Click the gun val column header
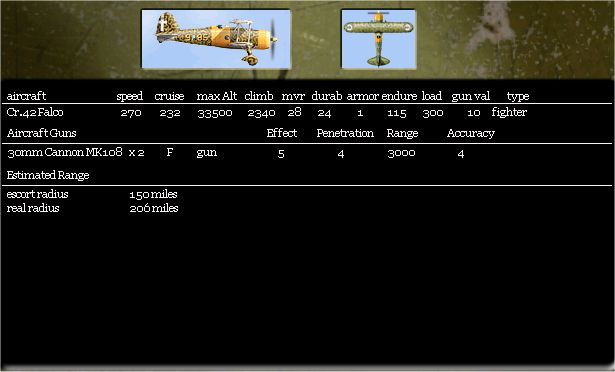Screen dimensions: 615x372 471,97
